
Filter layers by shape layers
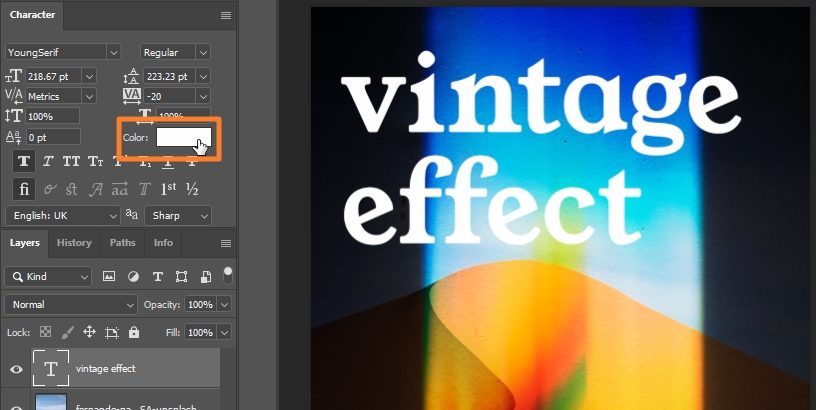tap(181, 276)
